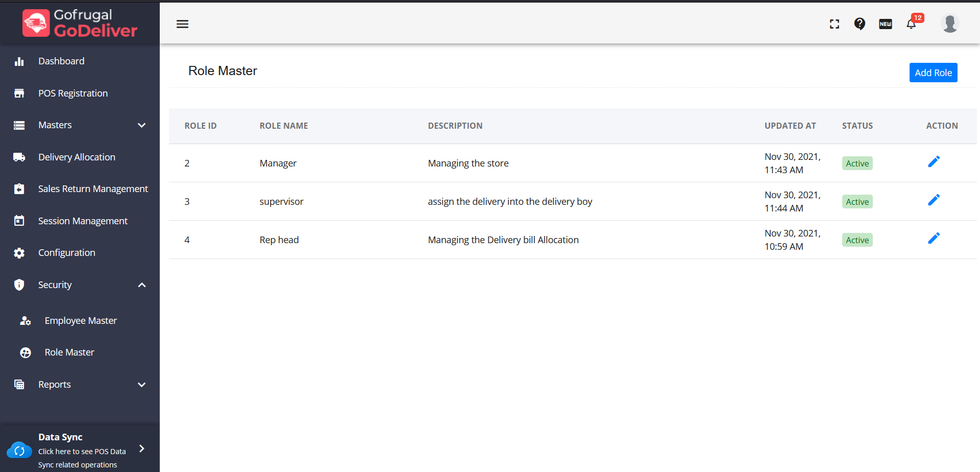Edit the supervisor role using pencil icon
980x472 pixels.
click(x=934, y=200)
